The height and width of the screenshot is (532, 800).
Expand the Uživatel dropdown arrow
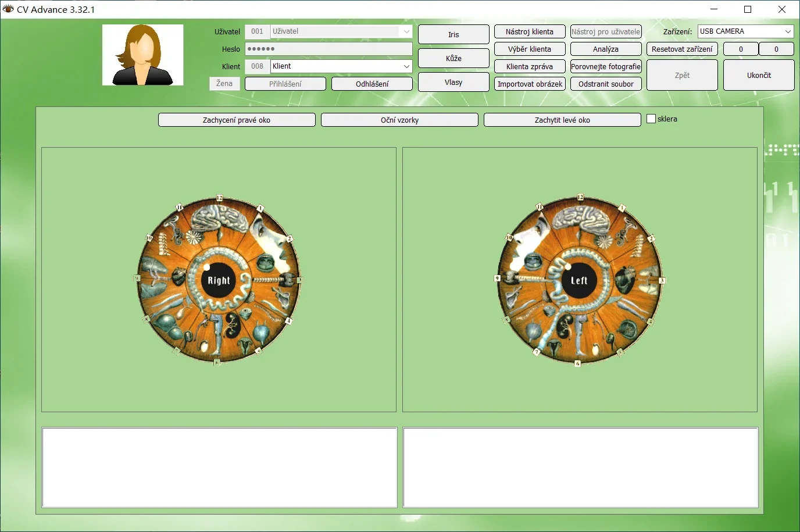click(406, 31)
